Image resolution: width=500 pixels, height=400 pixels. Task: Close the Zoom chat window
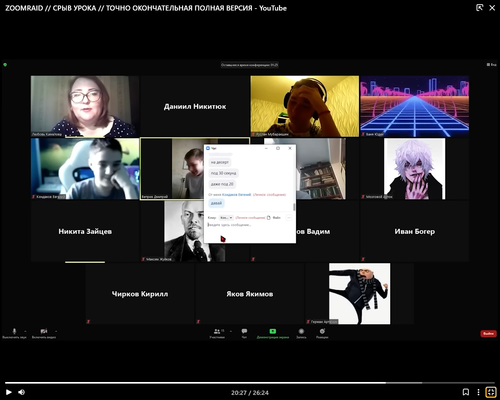[x=290, y=148]
